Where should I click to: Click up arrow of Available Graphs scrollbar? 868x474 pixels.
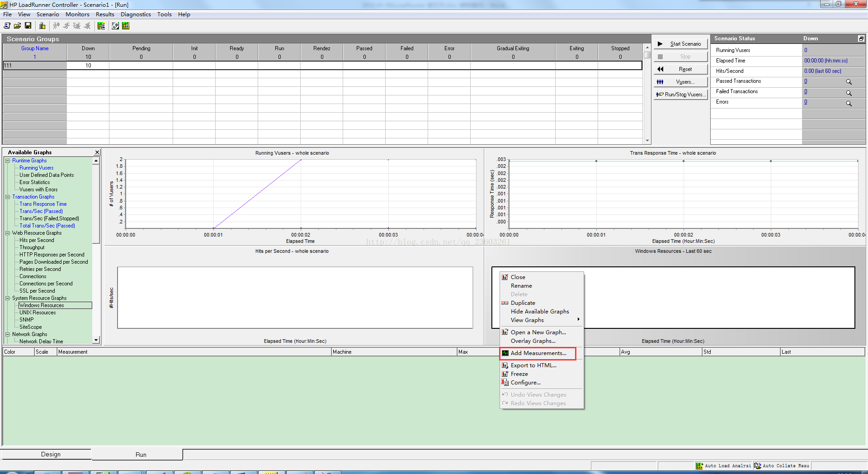[96, 161]
